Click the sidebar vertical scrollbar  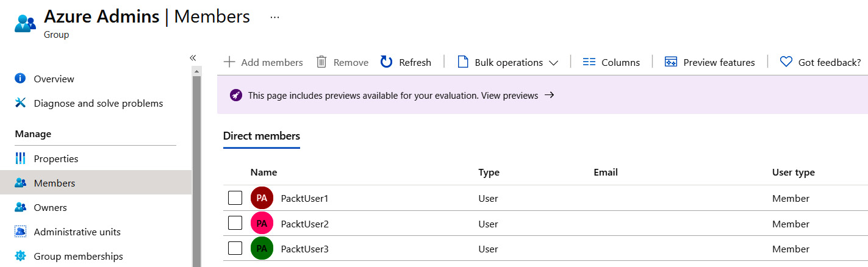tap(196, 165)
